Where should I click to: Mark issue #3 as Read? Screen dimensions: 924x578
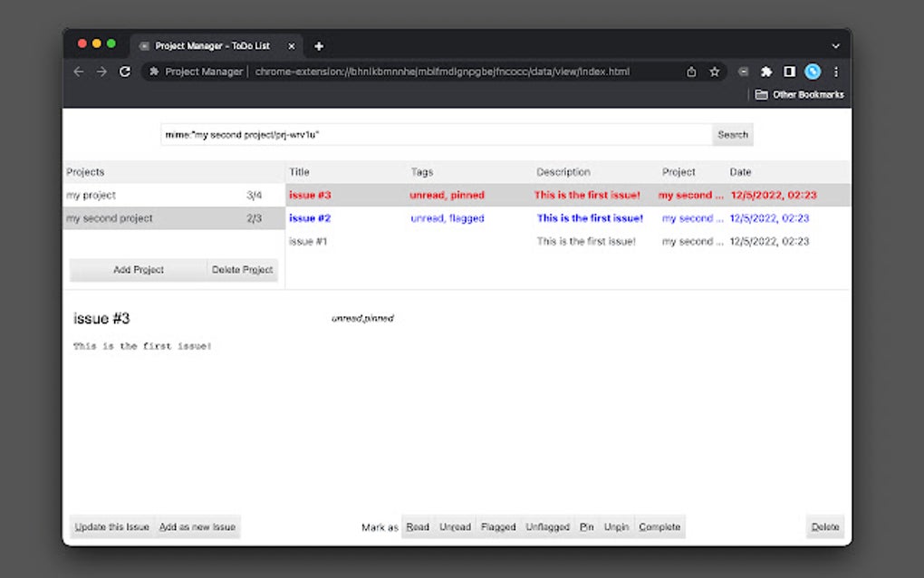pyautogui.click(x=417, y=526)
